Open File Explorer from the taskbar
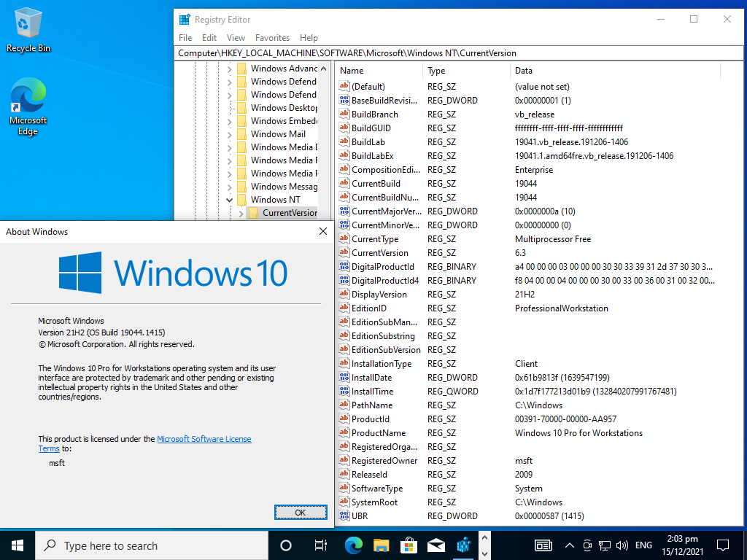The image size is (747, 560). pos(381,545)
